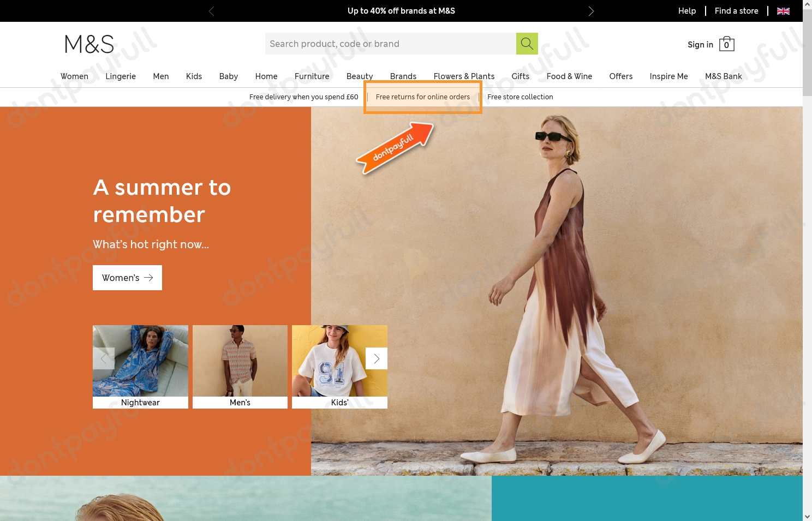The width and height of the screenshot is (812, 521).
Task: Go back in promo banner with left arrow
Action: 211,11
